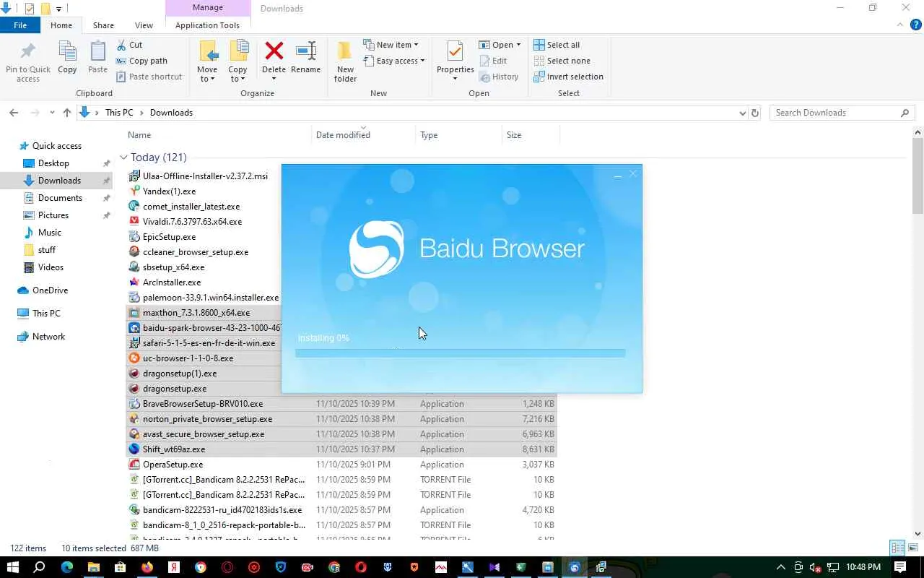This screenshot has height=578, width=924.
Task: Click the red Delete X icon
Action: 274,51
